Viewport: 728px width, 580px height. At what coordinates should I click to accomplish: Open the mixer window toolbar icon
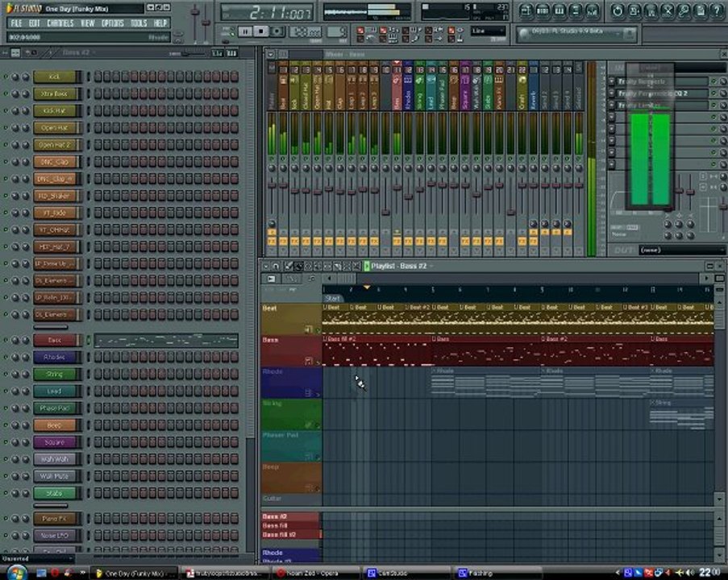click(x=593, y=10)
